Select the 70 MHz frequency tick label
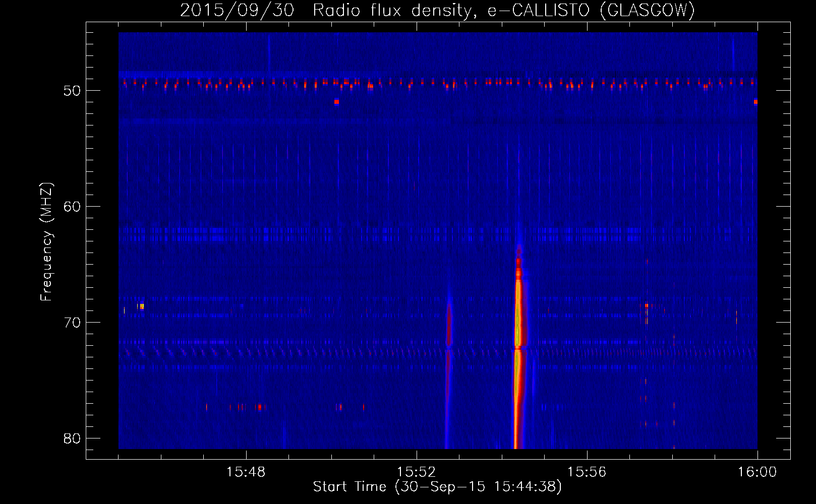The width and height of the screenshot is (816, 504). point(72,323)
